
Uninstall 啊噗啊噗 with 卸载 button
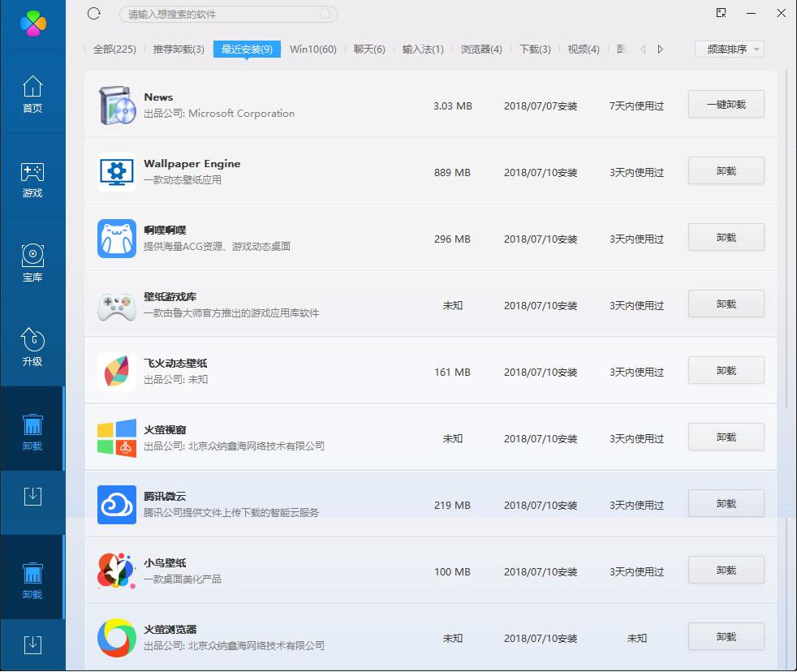pos(726,237)
